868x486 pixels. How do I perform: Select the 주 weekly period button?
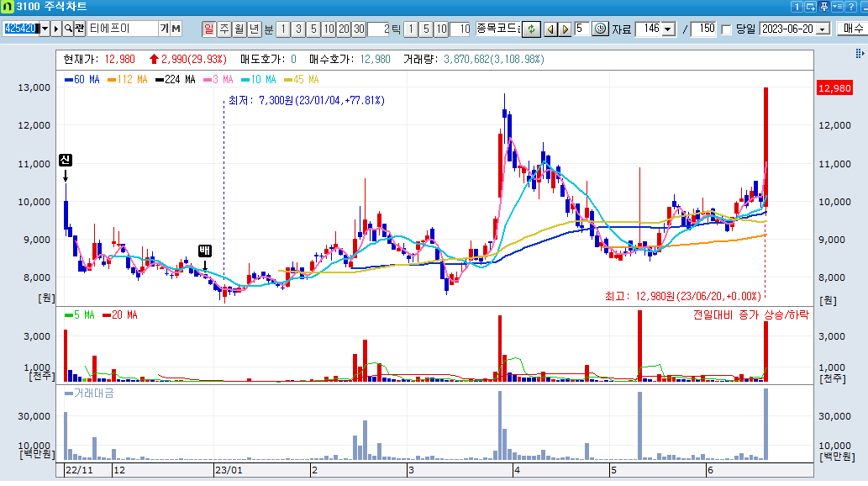click(224, 29)
